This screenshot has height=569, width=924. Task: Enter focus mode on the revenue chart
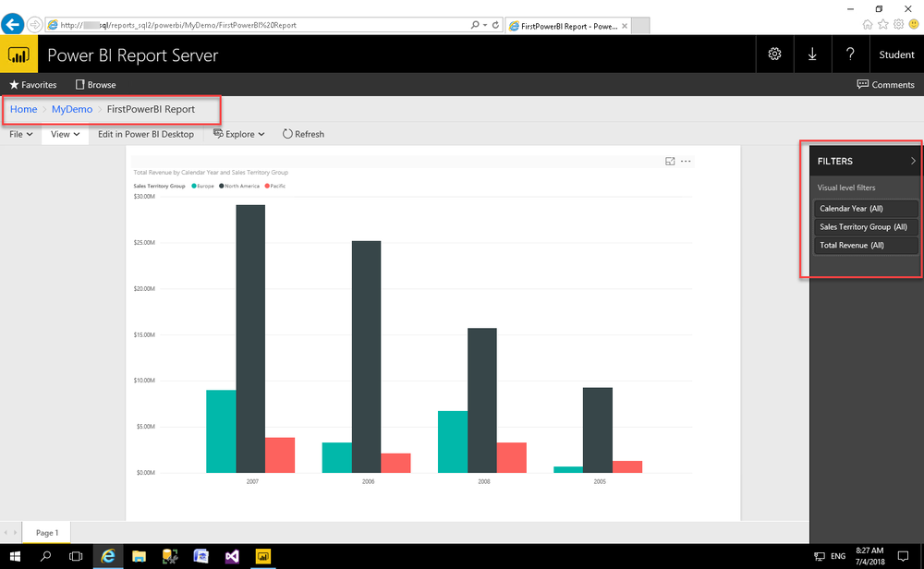670,161
